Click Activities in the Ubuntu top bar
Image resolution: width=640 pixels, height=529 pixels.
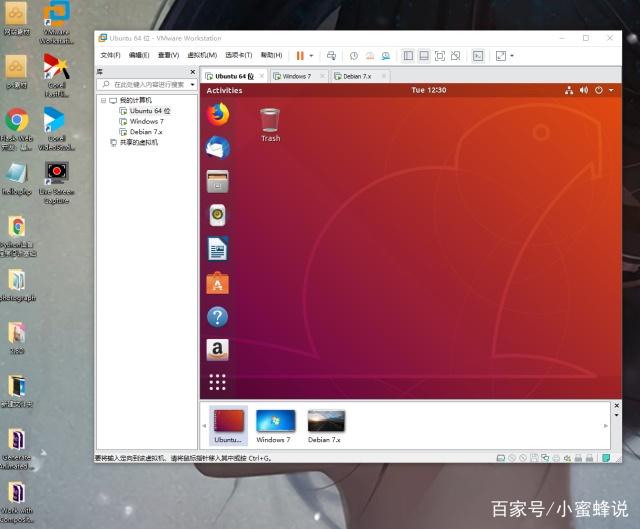[x=224, y=90]
